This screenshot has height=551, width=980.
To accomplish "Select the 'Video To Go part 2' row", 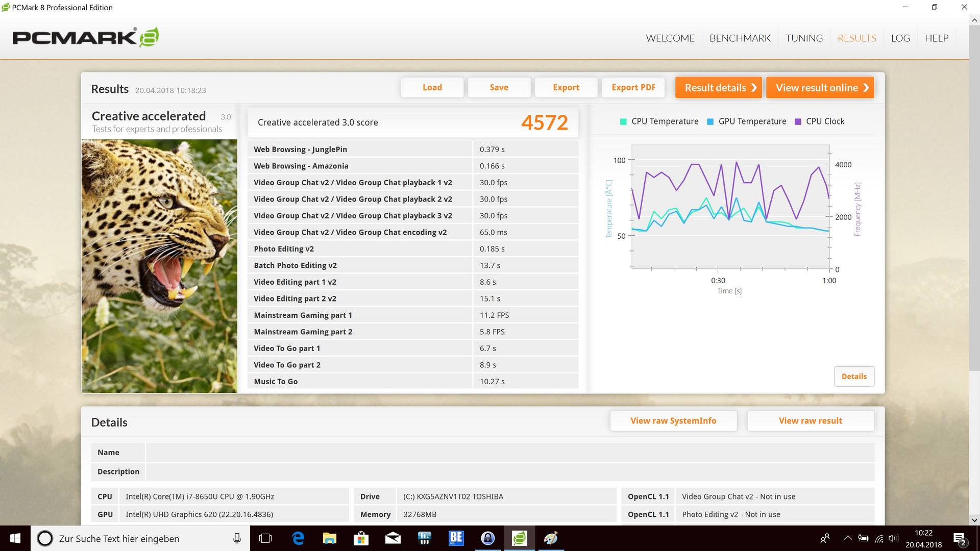I will click(413, 365).
